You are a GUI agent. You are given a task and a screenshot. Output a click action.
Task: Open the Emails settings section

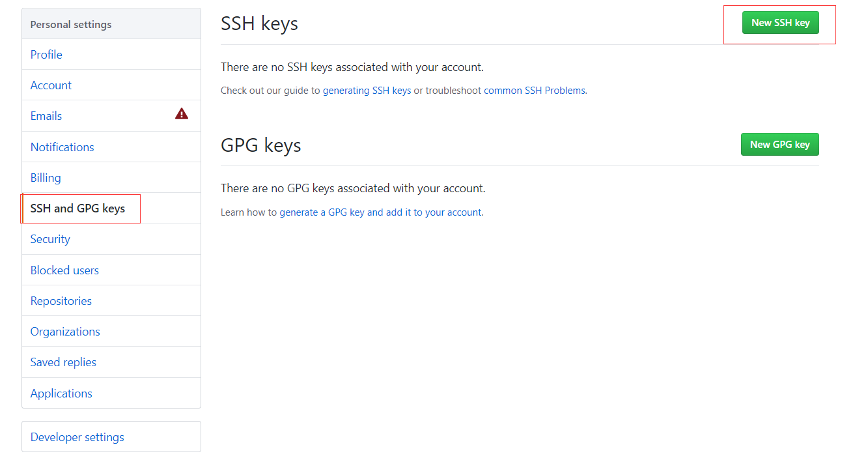point(46,116)
